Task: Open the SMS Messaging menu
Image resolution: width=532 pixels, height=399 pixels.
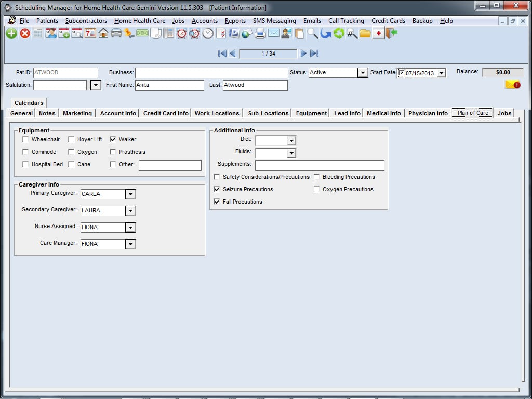Action: tap(274, 21)
